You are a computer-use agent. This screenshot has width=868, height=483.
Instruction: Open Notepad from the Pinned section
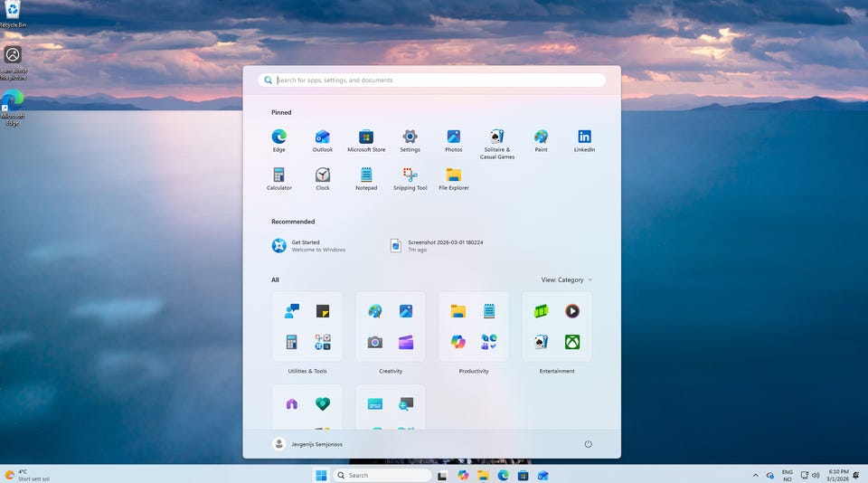coord(366,179)
